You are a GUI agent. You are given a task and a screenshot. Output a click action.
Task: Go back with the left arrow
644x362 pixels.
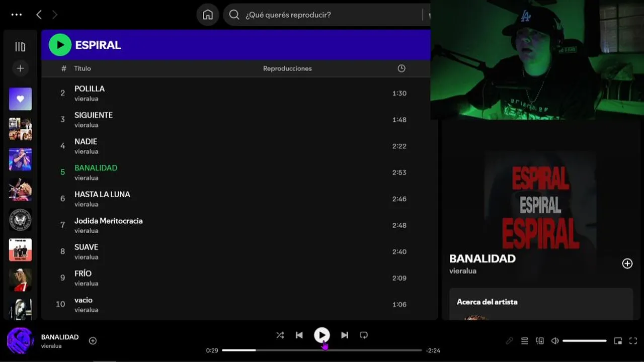tap(39, 15)
